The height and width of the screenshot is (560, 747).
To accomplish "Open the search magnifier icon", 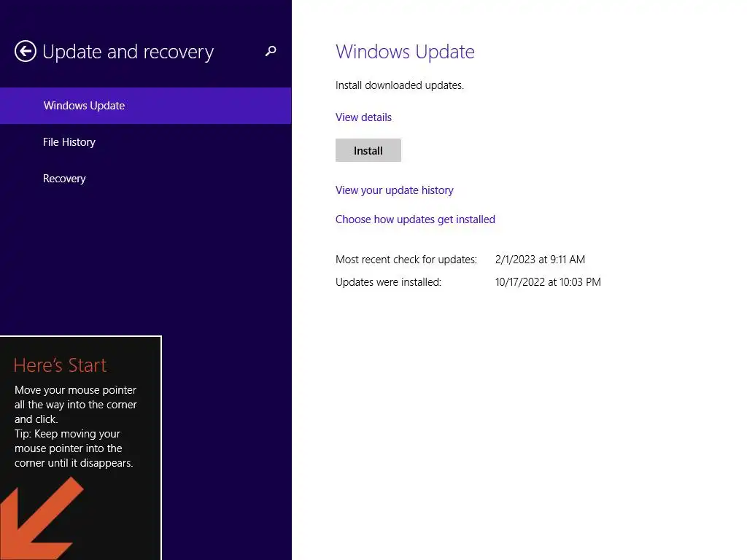I will click(x=271, y=51).
